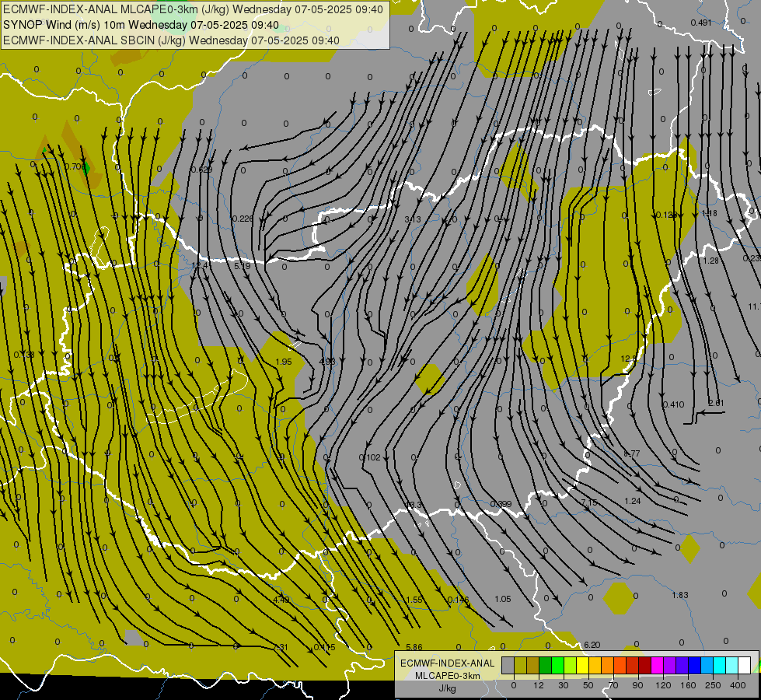Click the map value 5.86

(x=414, y=647)
